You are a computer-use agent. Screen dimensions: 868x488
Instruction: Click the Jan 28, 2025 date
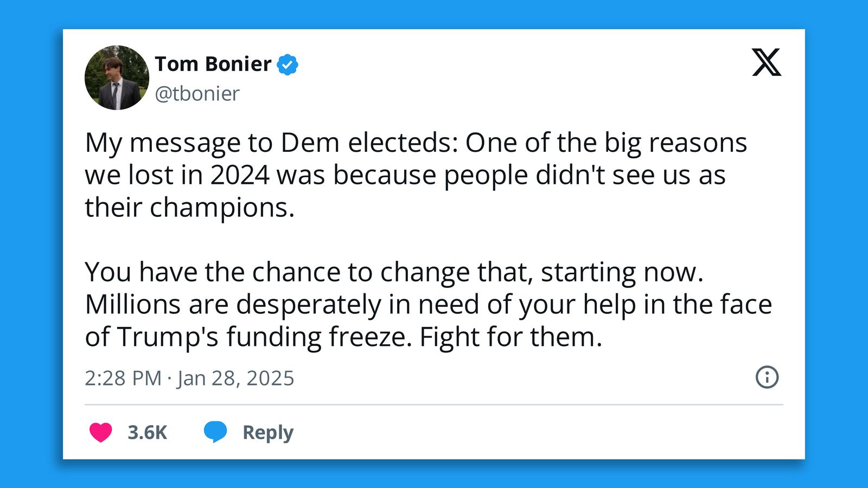235,378
